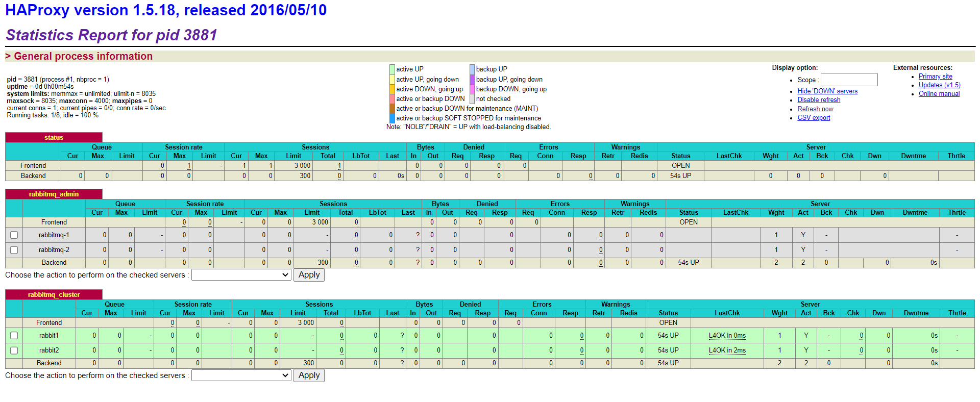Screen dimensions: 980x402
Task: Click the 'status' proxy title
Action: tap(54, 138)
